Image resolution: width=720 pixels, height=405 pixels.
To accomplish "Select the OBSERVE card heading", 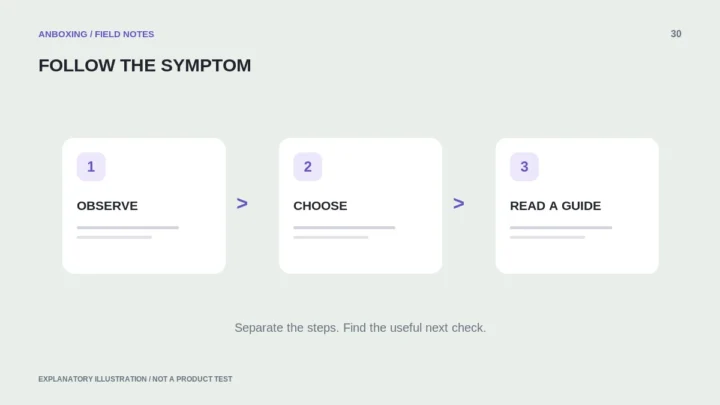I will 107,206.
